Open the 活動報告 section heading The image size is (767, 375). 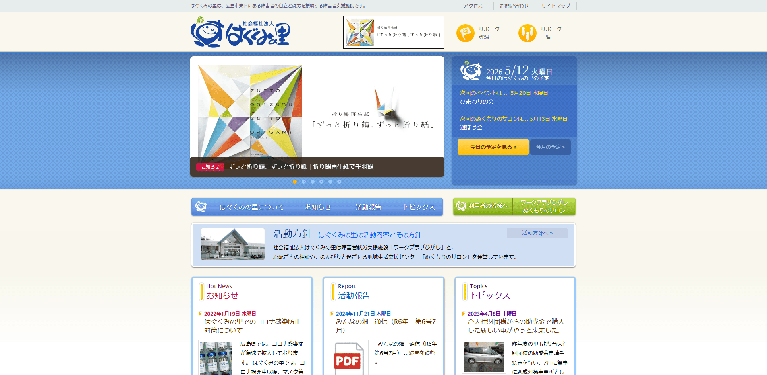pyautogui.click(x=354, y=296)
